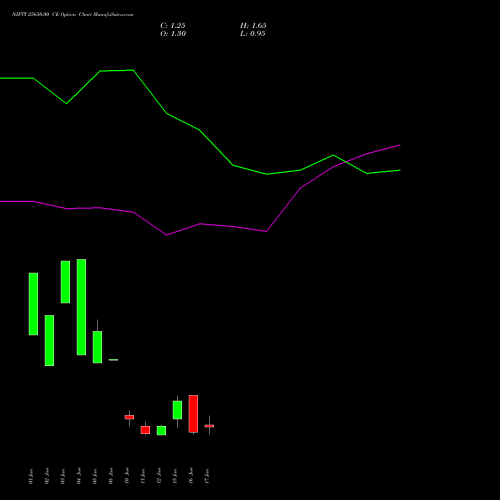Select the 13 Jun date label
Image resolution: width=500 pixels, height=500 pixels.
tap(175, 476)
